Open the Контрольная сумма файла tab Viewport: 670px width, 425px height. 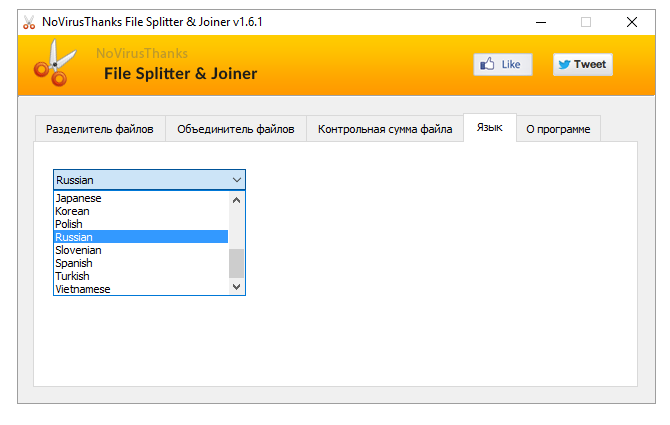pyautogui.click(x=385, y=129)
